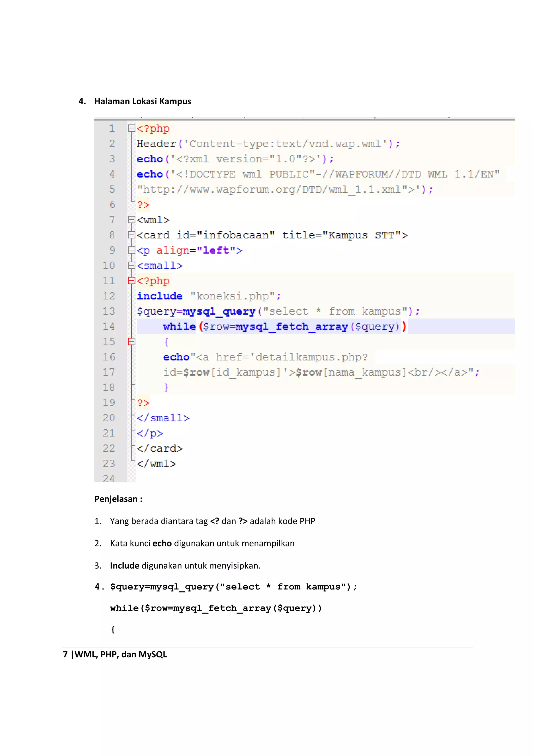Image resolution: width=534 pixels, height=756 pixels.
Task: Click the <wml> opening tag
Action: pyautogui.click(x=153, y=220)
